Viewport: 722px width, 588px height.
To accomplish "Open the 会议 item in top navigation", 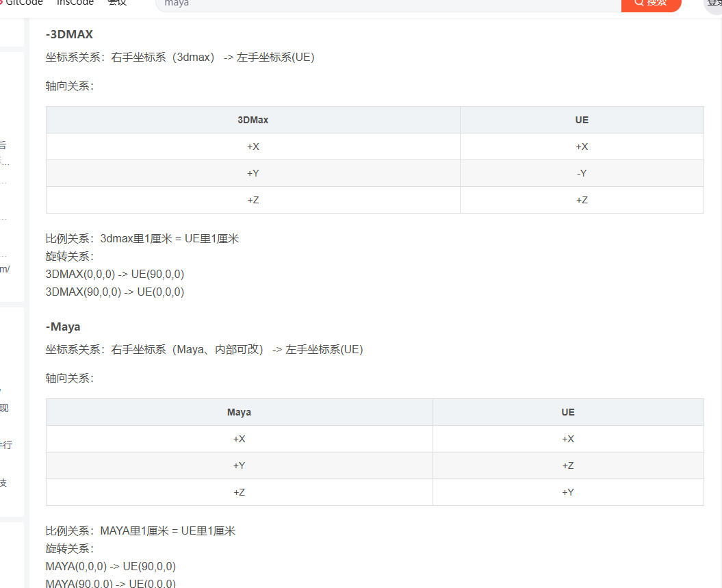I will [117, 3].
